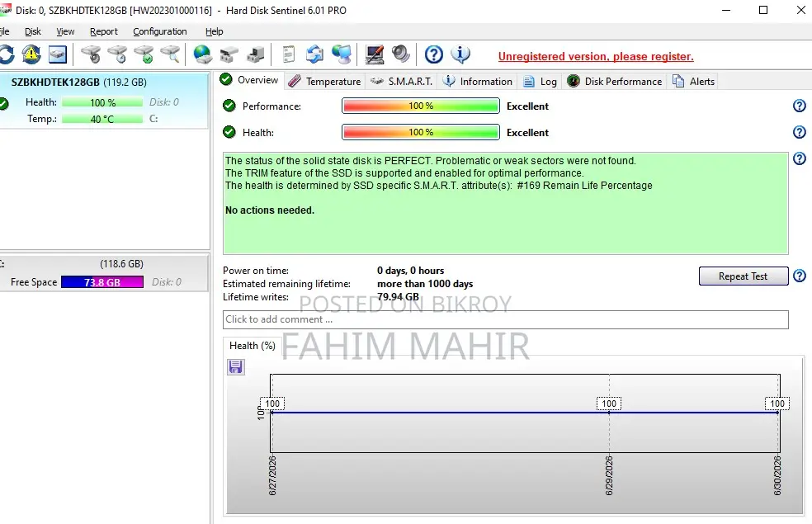Viewport: 812px width, 524px height.
Task: Click the disk with clock test icon
Action: pos(117,54)
